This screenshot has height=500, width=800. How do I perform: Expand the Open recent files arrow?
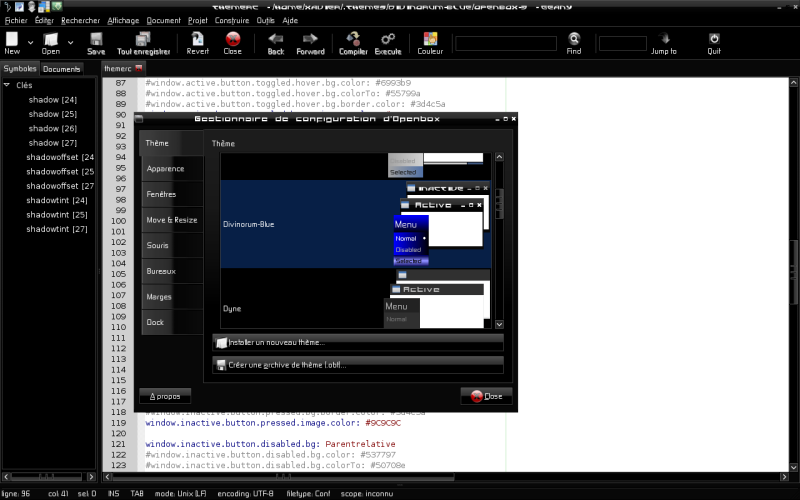(70, 42)
